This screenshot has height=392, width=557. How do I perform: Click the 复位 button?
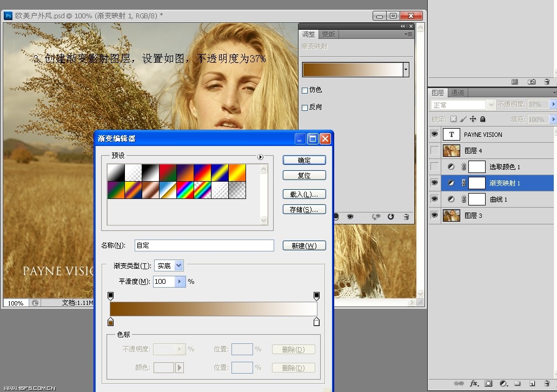click(304, 175)
